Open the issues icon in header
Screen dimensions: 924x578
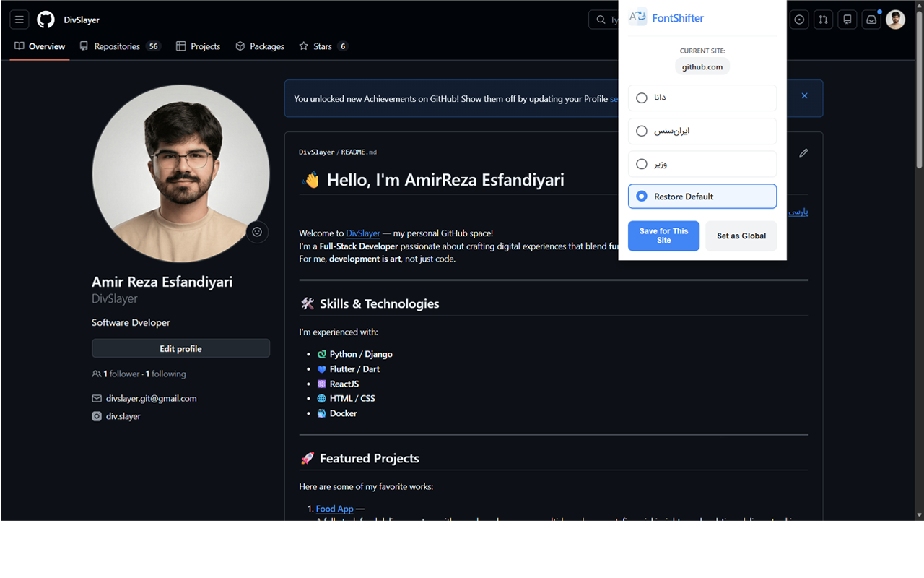799,20
